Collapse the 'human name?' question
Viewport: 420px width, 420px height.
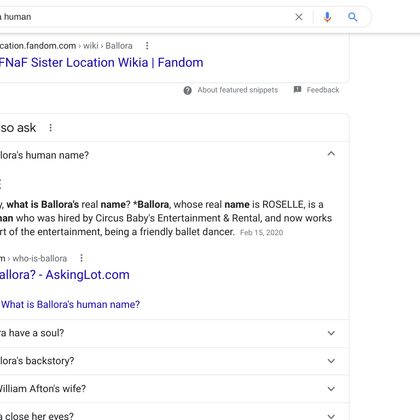point(331,154)
